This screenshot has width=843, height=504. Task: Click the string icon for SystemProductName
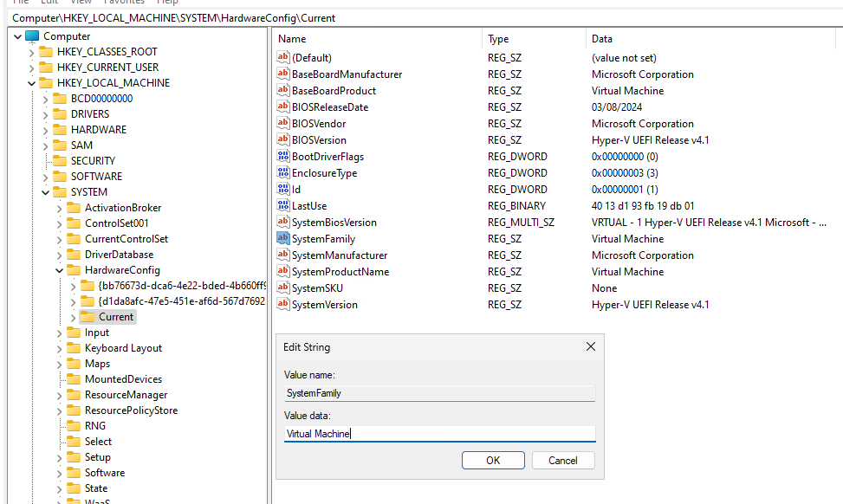[x=282, y=271]
